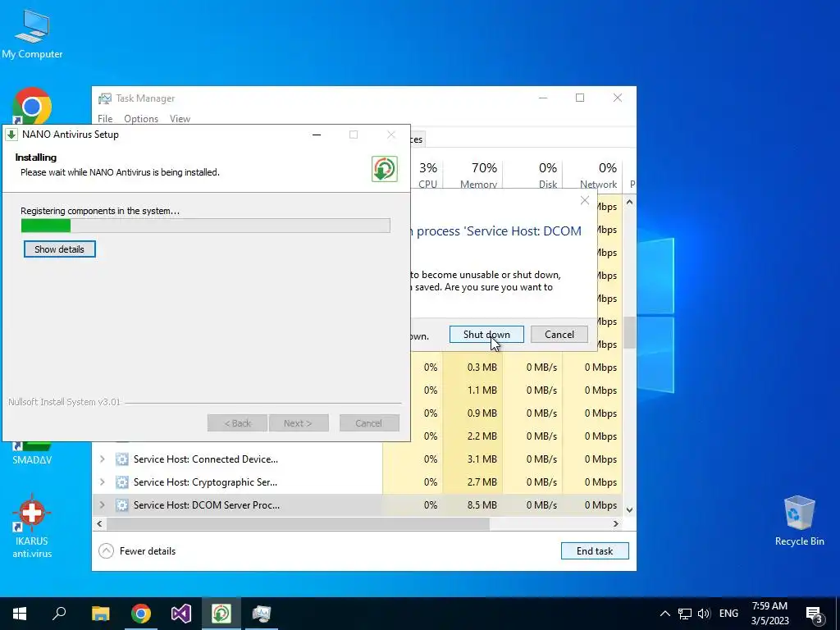This screenshot has height=630, width=840.
Task: Open the View menu in Task Manager
Action: coord(180,119)
